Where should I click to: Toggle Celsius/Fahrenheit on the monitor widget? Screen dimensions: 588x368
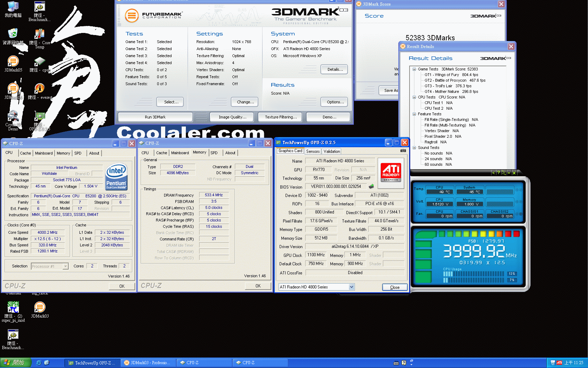504,173
